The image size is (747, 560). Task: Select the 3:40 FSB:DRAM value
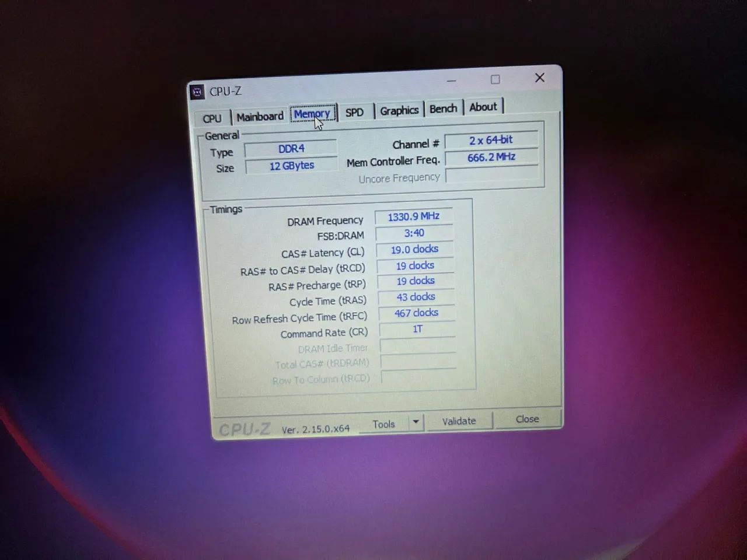(x=414, y=233)
